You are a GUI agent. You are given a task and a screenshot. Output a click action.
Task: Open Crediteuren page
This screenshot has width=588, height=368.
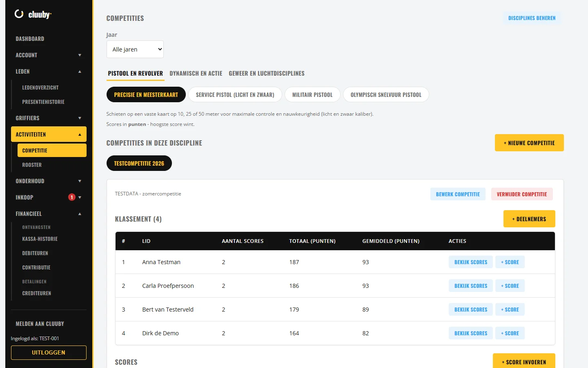click(52, 293)
